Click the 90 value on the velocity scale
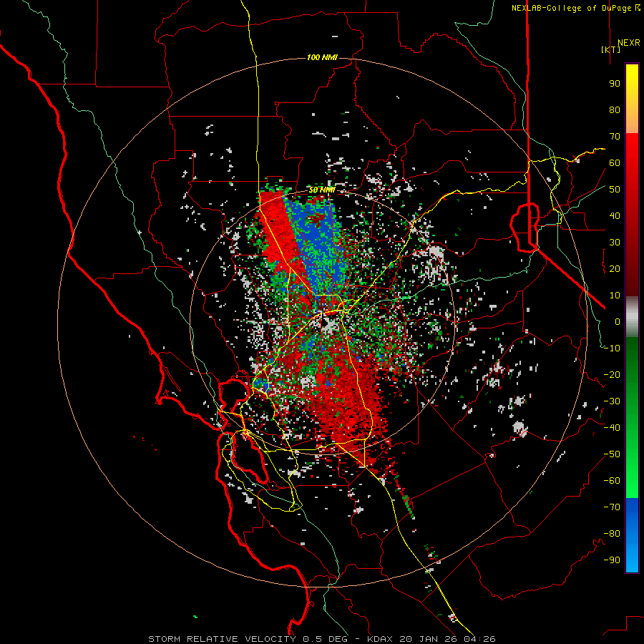Image resolution: width=644 pixels, height=644 pixels. [x=615, y=84]
